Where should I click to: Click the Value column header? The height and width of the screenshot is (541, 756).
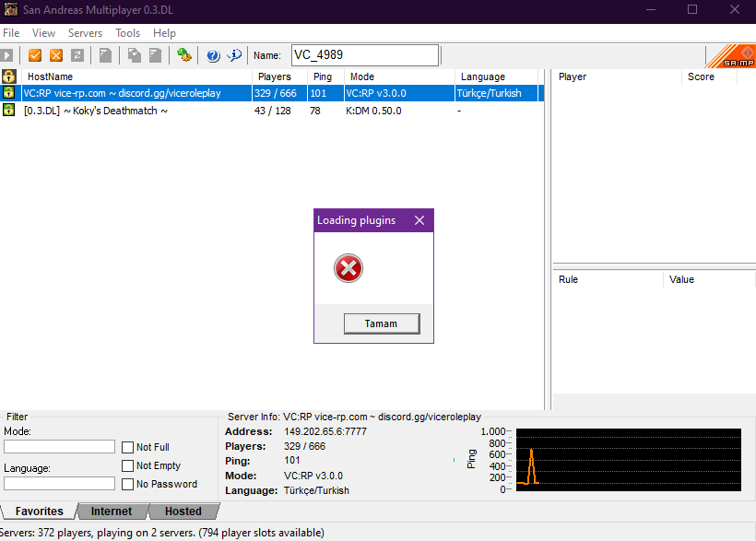coord(709,279)
